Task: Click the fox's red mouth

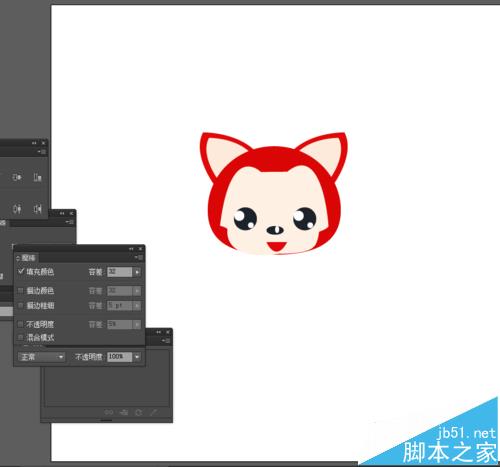Action: click(x=276, y=246)
